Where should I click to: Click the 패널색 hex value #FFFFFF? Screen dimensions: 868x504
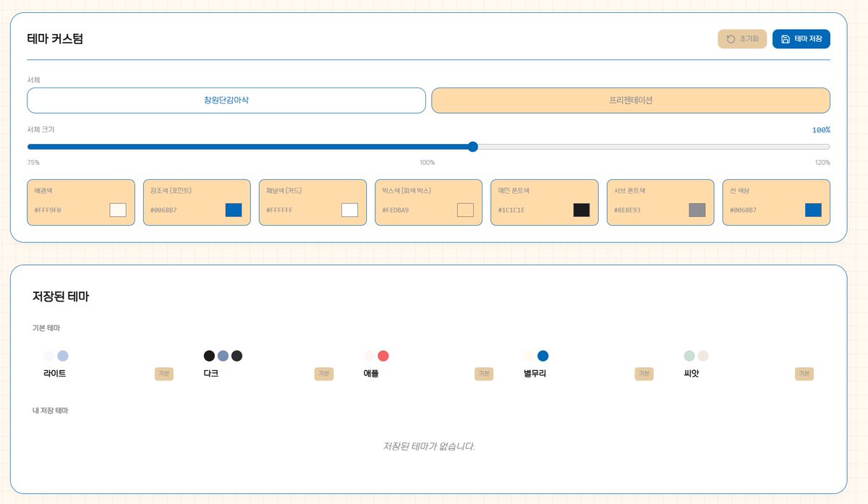click(279, 210)
